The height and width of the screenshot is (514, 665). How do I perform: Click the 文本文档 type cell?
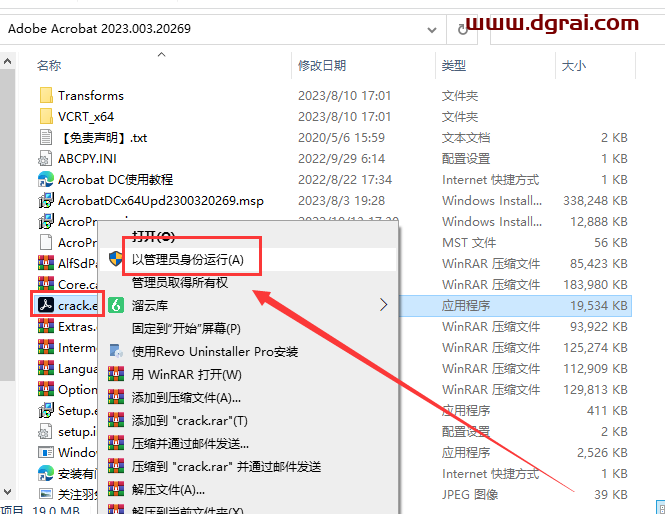coord(466,137)
